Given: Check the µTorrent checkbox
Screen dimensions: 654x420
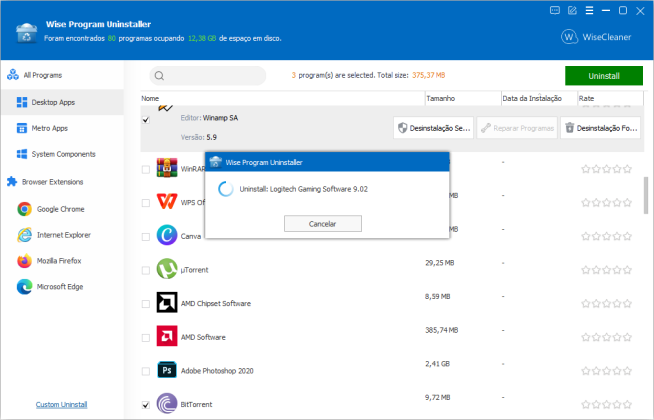Looking at the screenshot, I should (x=146, y=270).
